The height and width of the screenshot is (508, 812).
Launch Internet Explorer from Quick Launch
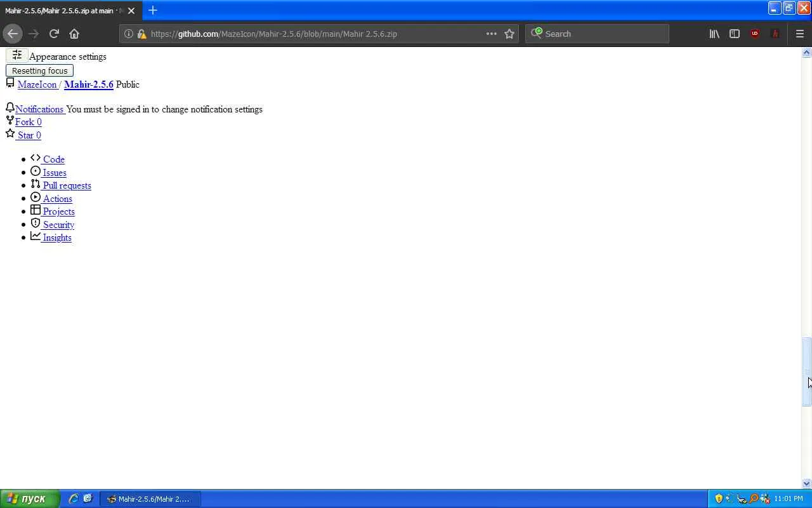74,498
